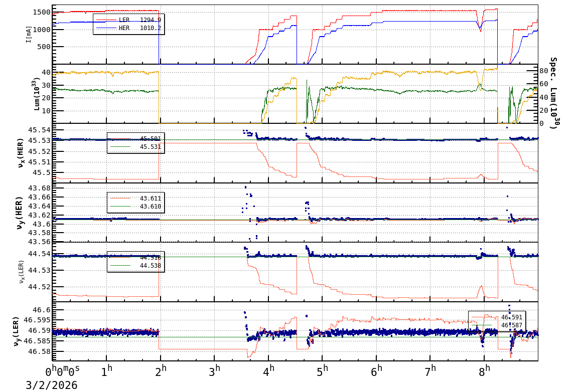The height and width of the screenshot is (392, 579).
Task: Click the 1h time axis label
Action: (x=107, y=370)
